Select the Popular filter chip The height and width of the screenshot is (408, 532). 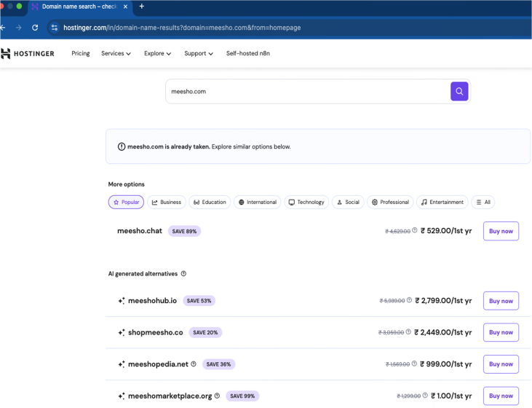pyautogui.click(x=126, y=202)
